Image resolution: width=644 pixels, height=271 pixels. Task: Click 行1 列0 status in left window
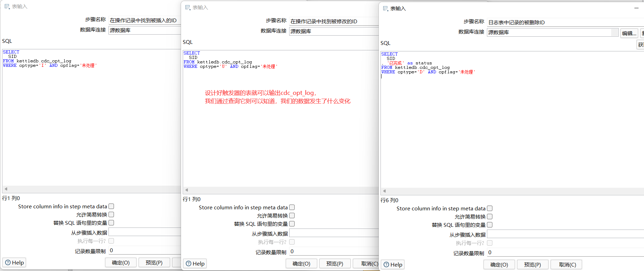coord(11,198)
